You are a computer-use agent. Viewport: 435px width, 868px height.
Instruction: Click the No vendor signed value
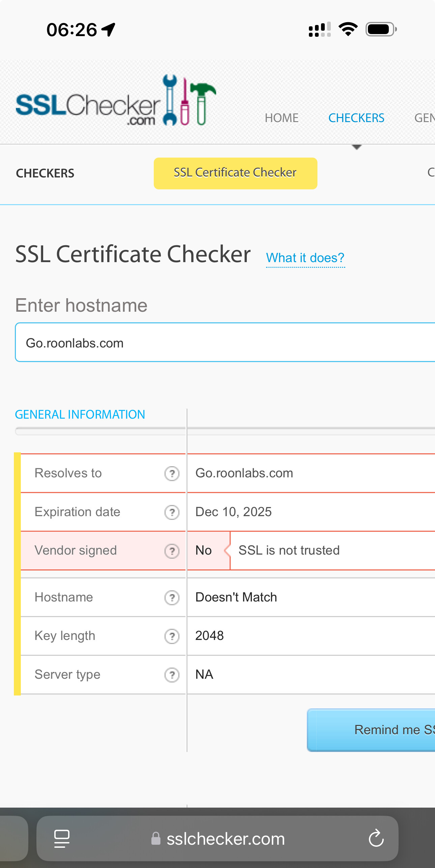tap(204, 551)
